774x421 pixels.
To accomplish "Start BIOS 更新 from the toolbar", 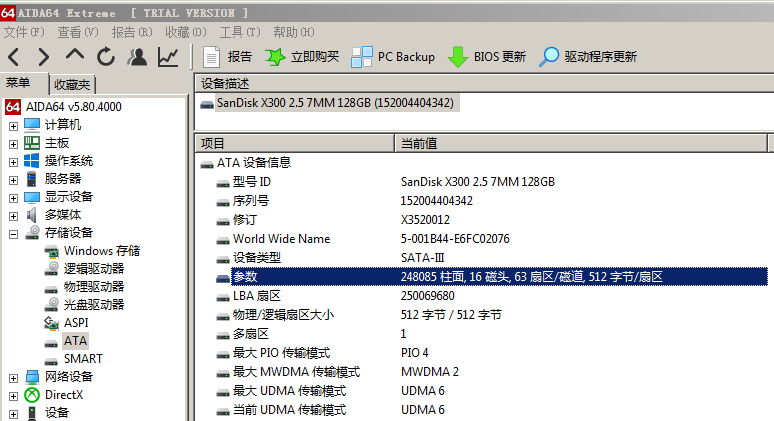I will point(487,57).
